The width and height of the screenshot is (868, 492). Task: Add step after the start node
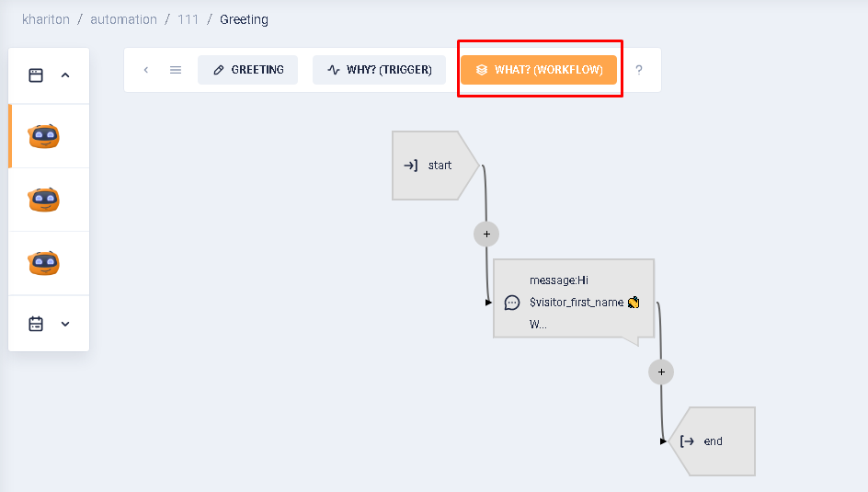[486, 234]
